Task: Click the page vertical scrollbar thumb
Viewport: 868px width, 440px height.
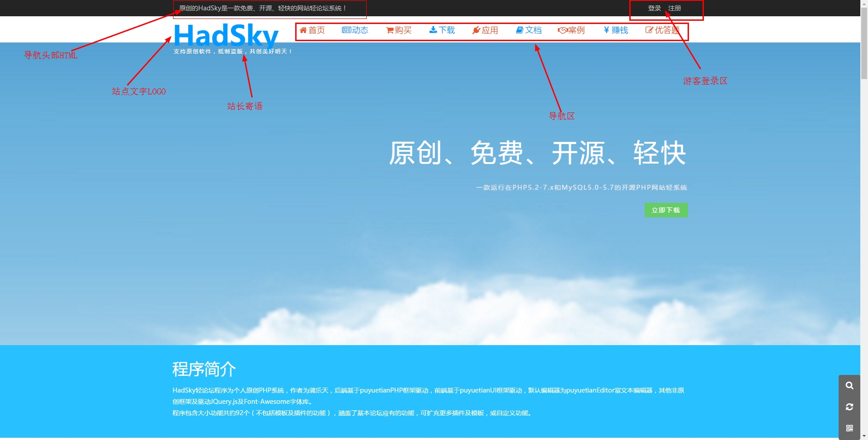Action: click(x=864, y=43)
